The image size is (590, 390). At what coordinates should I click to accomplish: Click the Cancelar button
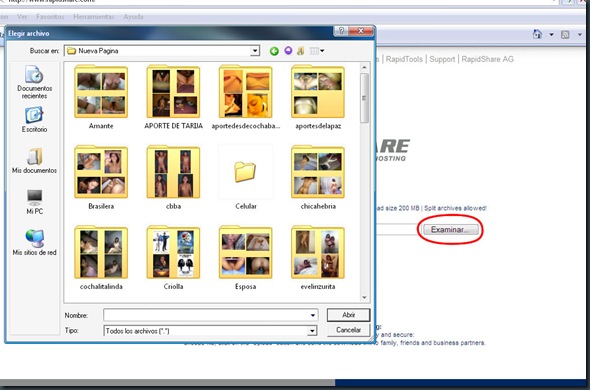(x=348, y=330)
